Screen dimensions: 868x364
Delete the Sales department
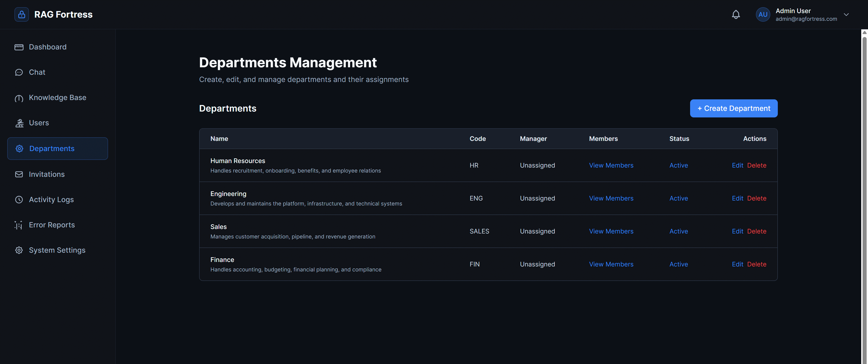757,231
